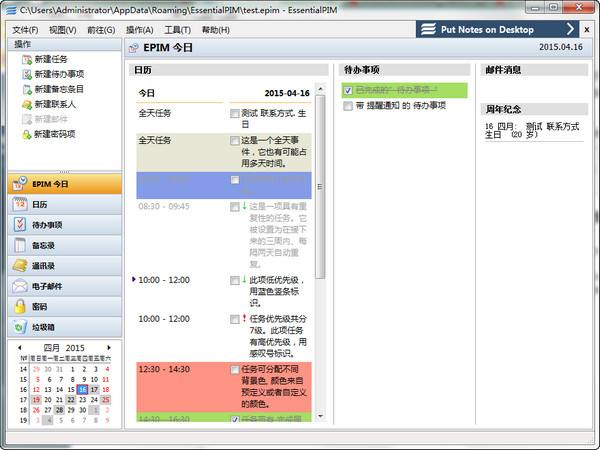The height and width of the screenshot is (450, 600).
Task: Click the 新建待办事项 (new to-do) icon
Action: pyautogui.click(x=27, y=74)
